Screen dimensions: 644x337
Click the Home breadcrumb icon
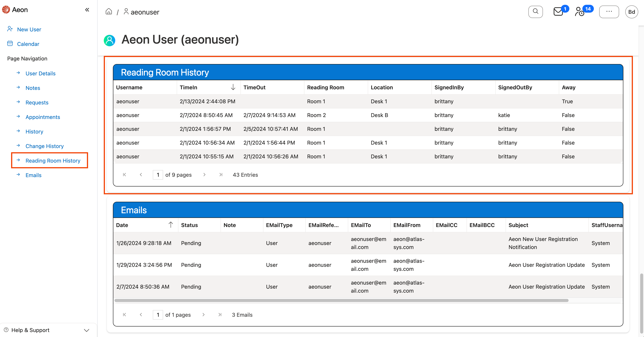click(x=109, y=11)
